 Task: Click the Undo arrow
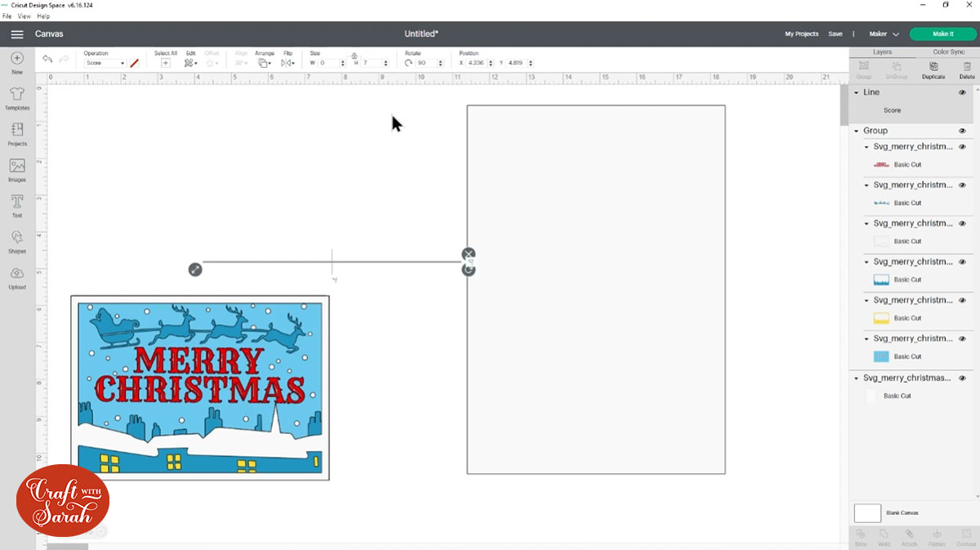pyautogui.click(x=47, y=60)
